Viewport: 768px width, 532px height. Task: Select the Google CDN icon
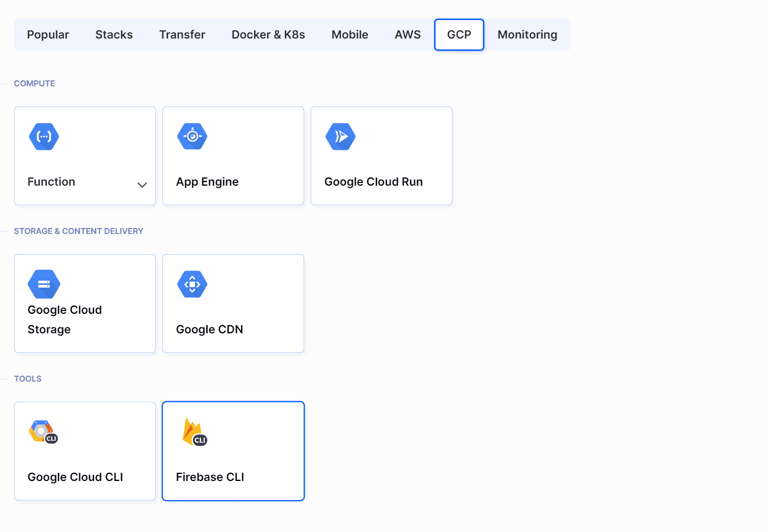tap(192, 284)
